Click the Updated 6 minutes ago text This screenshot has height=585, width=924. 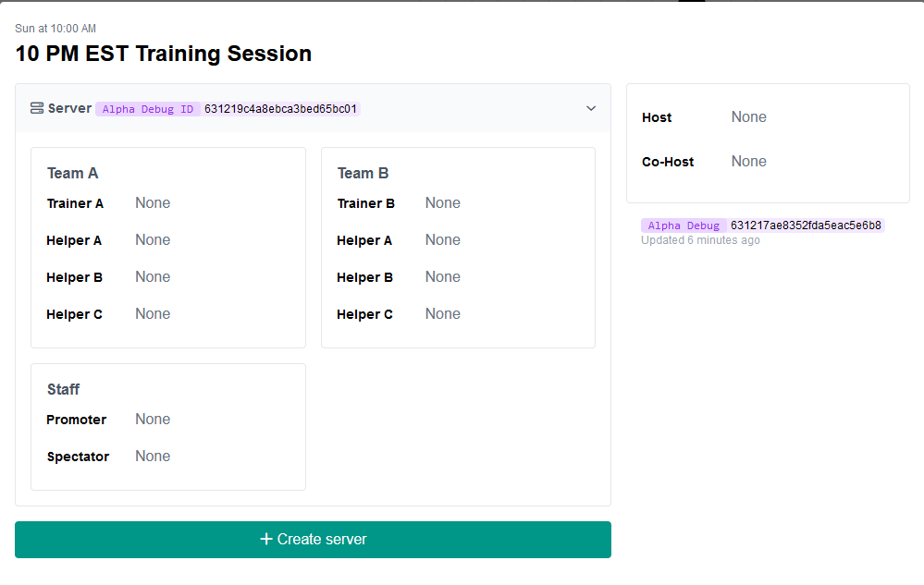699,240
